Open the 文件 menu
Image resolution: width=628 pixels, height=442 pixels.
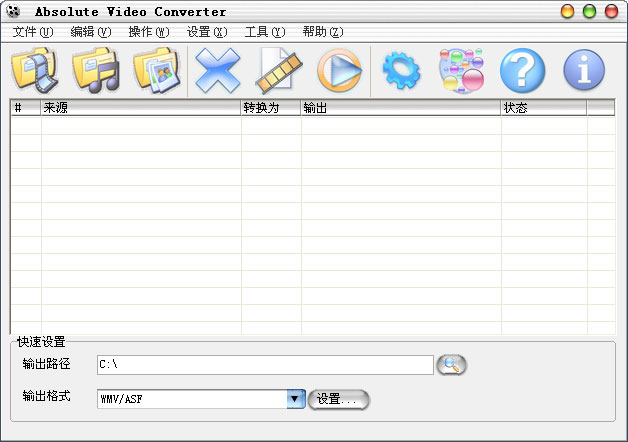coord(32,32)
